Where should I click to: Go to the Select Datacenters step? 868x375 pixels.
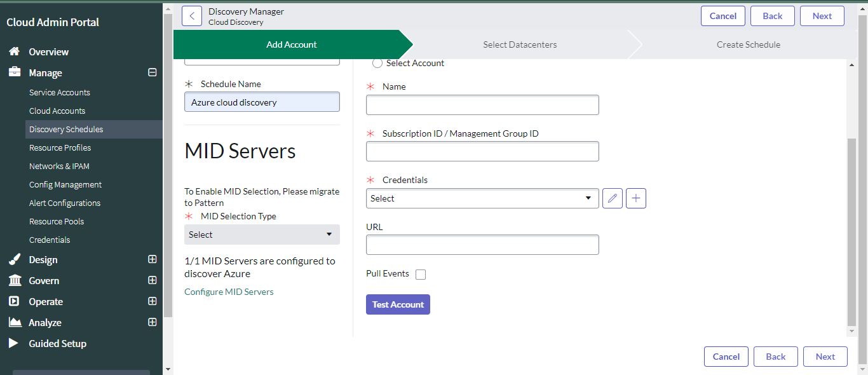point(520,44)
